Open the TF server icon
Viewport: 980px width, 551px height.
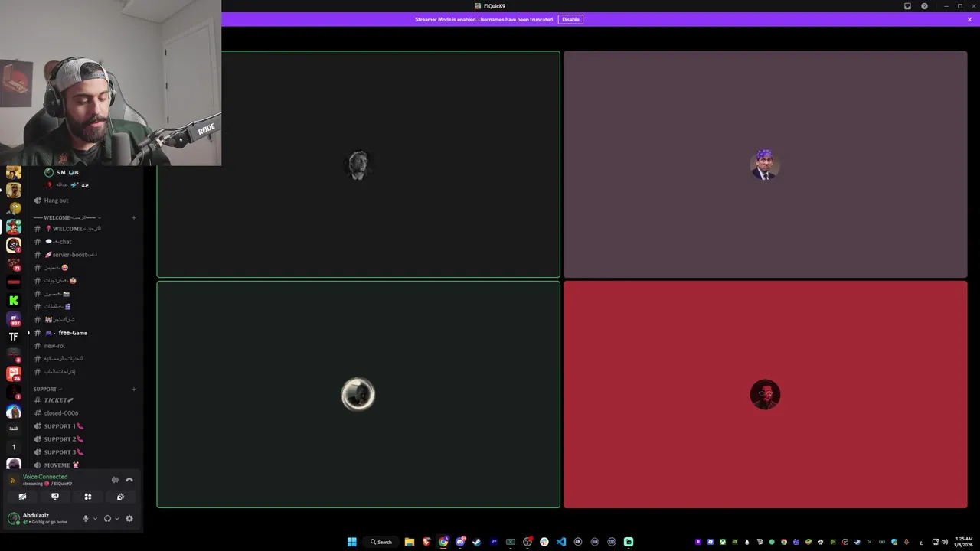[x=14, y=337]
